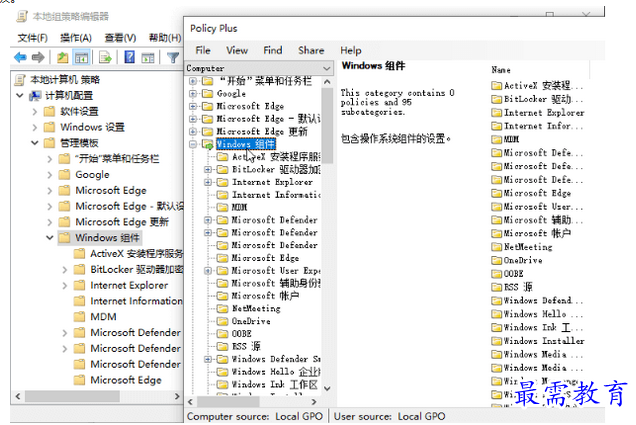Open the Computer dropdown in Policy Plus
Image resolution: width=636 pixels, height=425 pixels.
(x=259, y=68)
